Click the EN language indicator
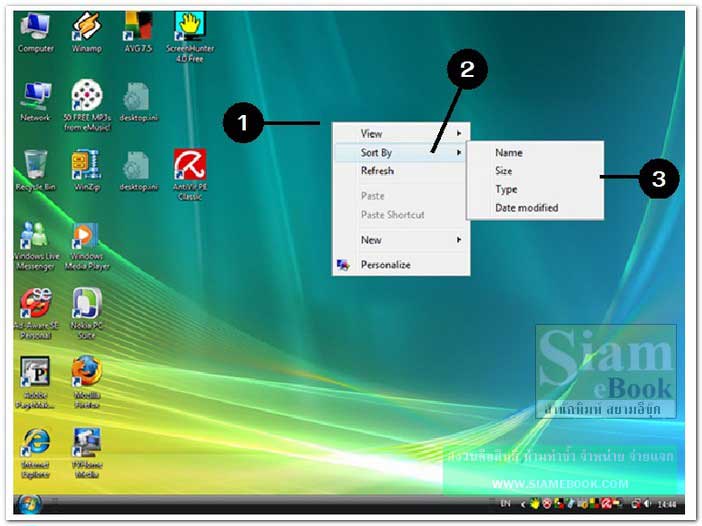The height and width of the screenshot is (526, 702). [x=505, y=504]
